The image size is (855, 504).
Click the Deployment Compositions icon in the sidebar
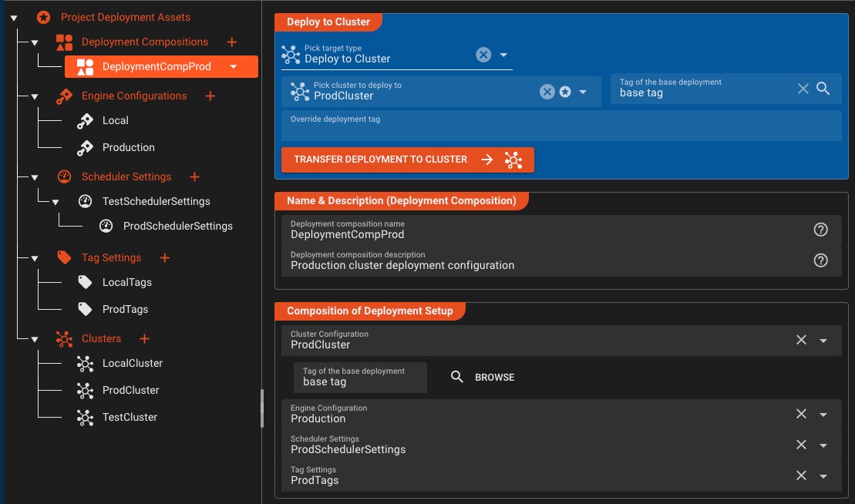coord(65,42)
